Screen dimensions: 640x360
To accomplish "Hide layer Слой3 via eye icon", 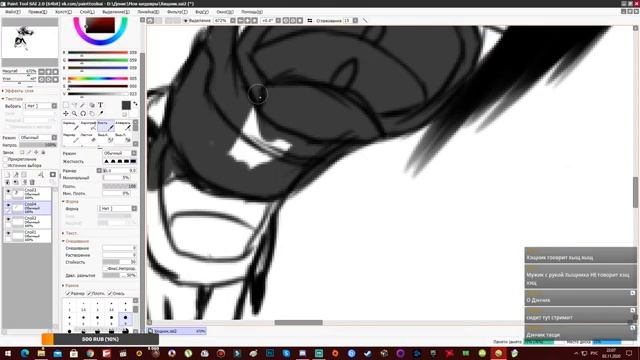I will pos(8,191).
